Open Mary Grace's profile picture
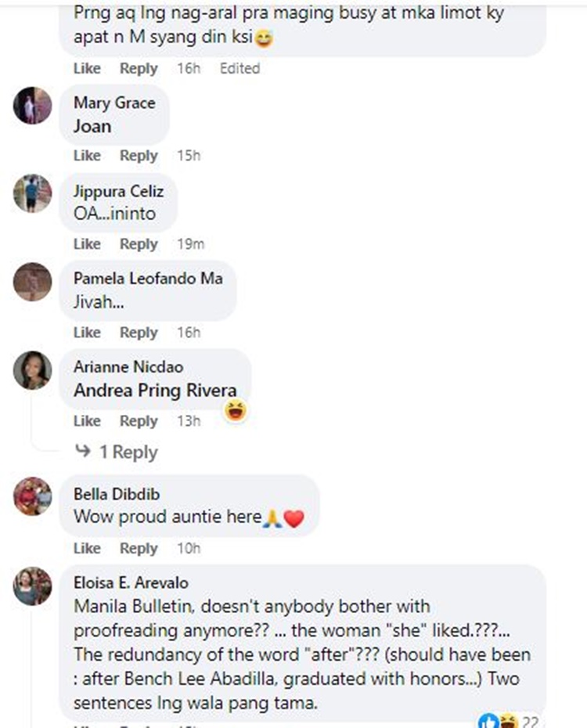The image size is (587, 728). [x=33, y=106]
